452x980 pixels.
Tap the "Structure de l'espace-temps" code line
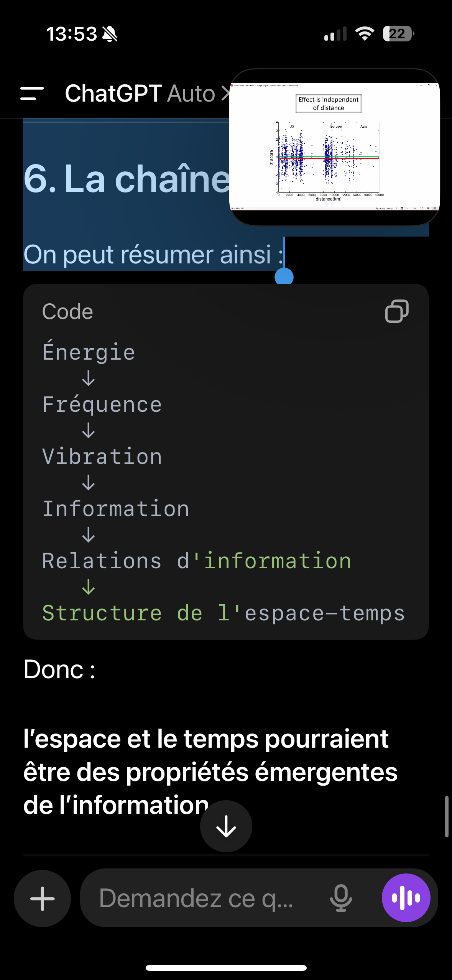click(224, 613)
